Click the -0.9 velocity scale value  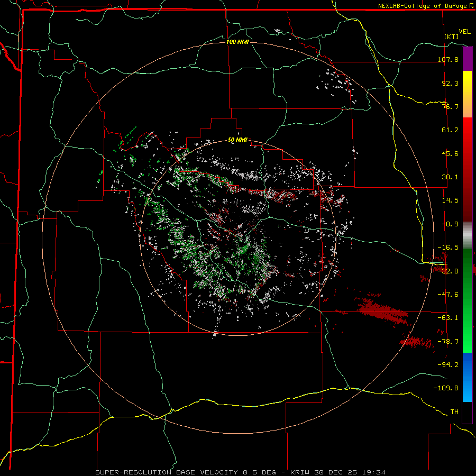pyautogui.click(x=450, y=224)
